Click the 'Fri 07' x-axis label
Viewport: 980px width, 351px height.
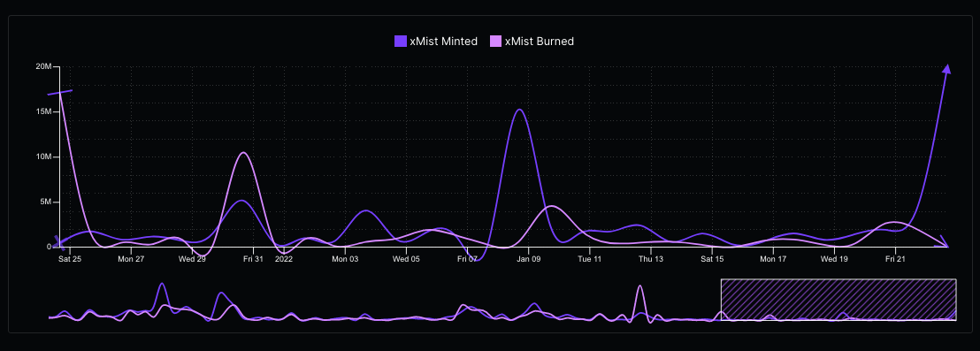[467, 258]
